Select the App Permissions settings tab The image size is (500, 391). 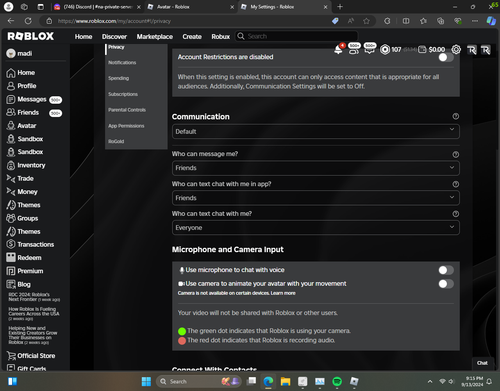point(126,126)
